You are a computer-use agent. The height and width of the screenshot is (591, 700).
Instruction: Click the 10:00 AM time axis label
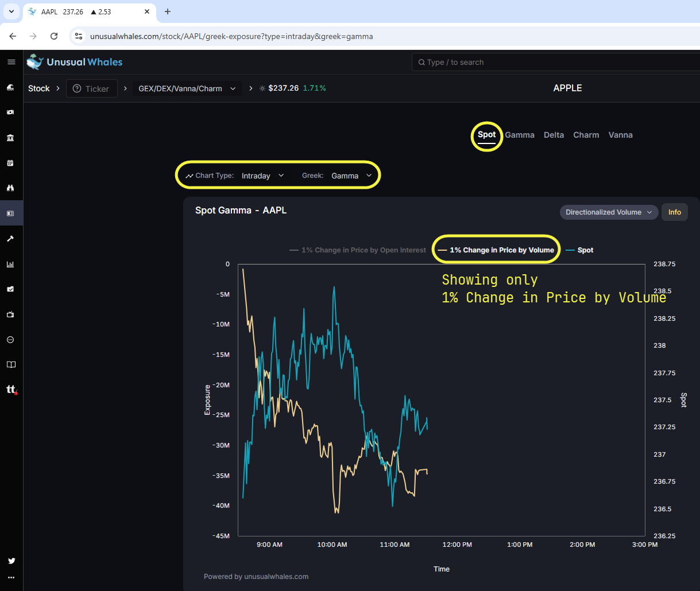tap(332, 545)
